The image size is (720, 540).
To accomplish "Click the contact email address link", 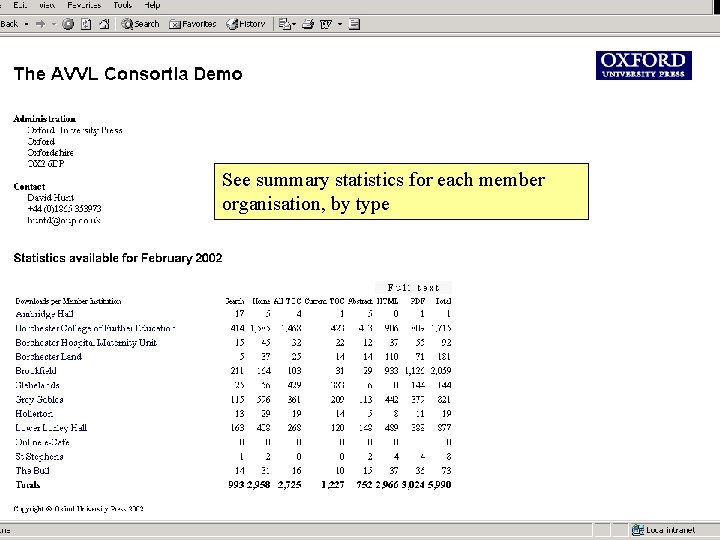I will 64,220.
